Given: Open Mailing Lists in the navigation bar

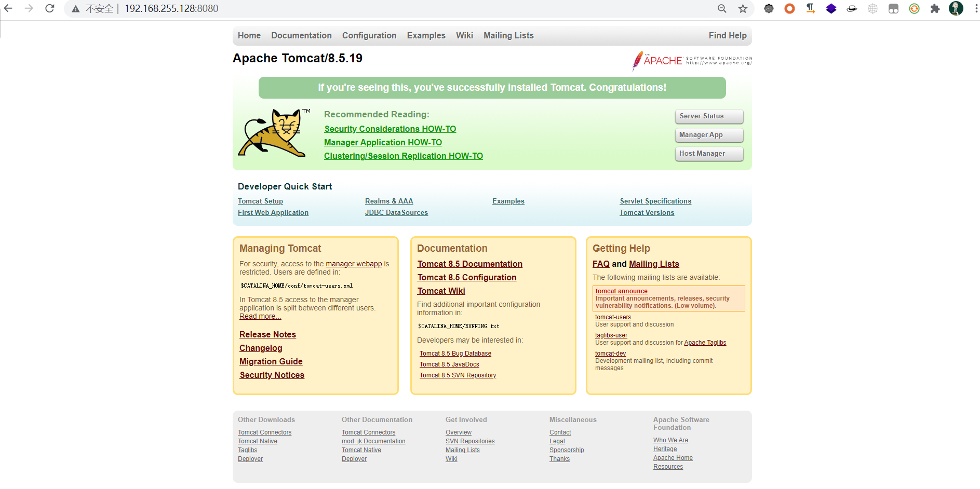Looking at the screenshot, I should 508,35.
